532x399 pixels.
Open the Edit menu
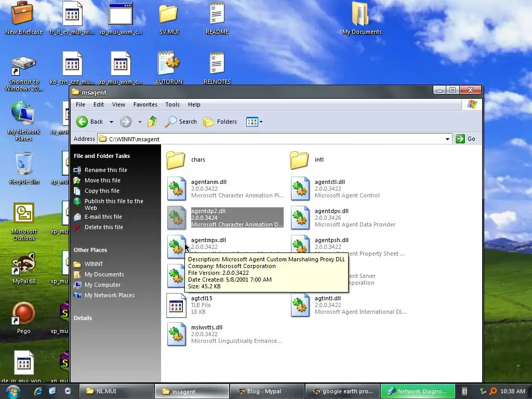98,104
